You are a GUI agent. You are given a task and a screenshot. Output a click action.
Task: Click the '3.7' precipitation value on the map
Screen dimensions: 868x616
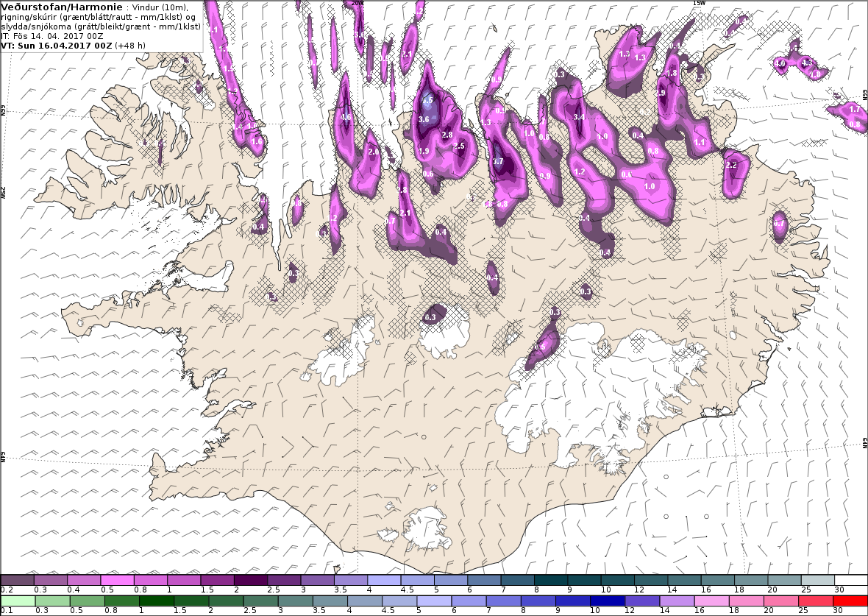(498, 162)
